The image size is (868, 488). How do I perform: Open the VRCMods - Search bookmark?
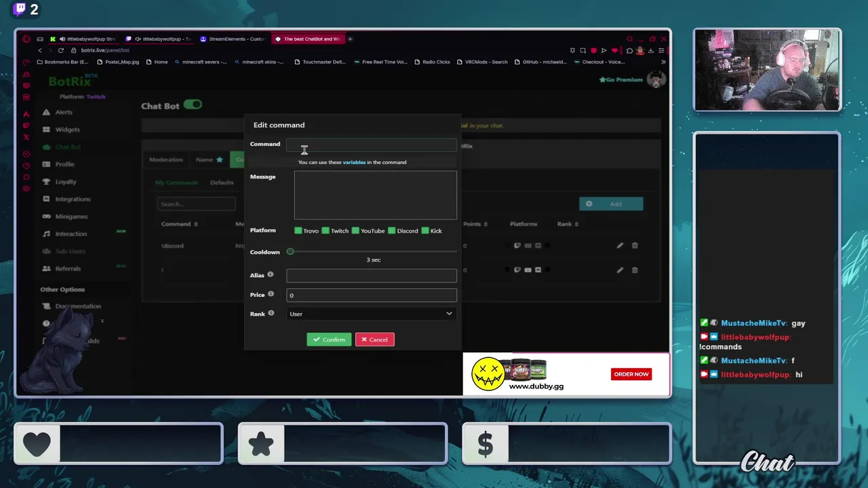click(x=482, y=62)
